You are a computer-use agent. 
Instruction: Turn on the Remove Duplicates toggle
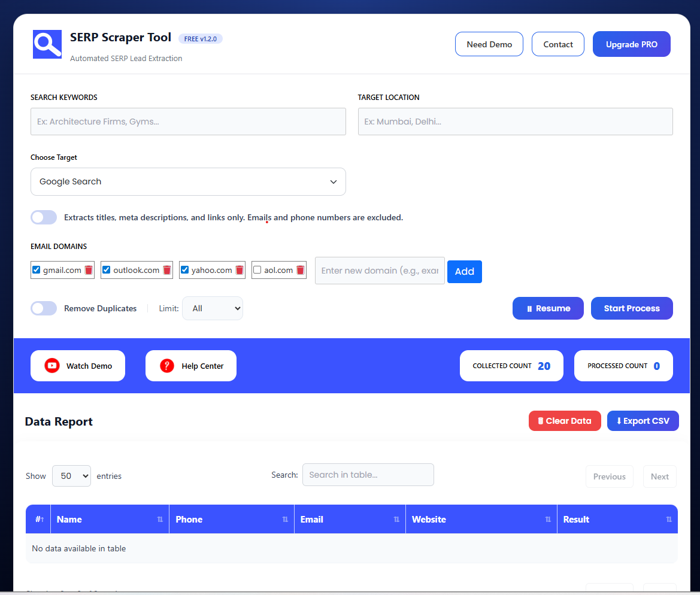pyautogui.click(x=43, y=308)
